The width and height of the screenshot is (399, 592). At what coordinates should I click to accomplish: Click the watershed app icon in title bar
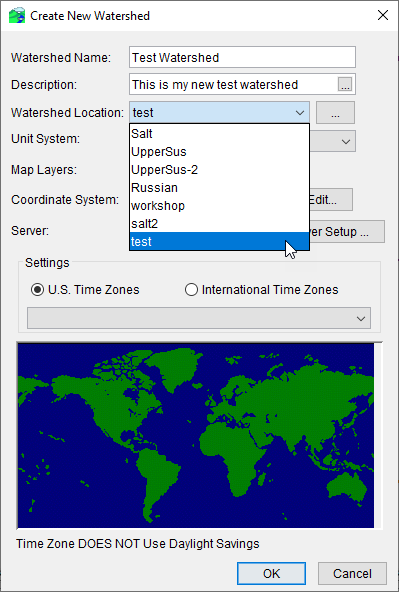click(17, 15)
